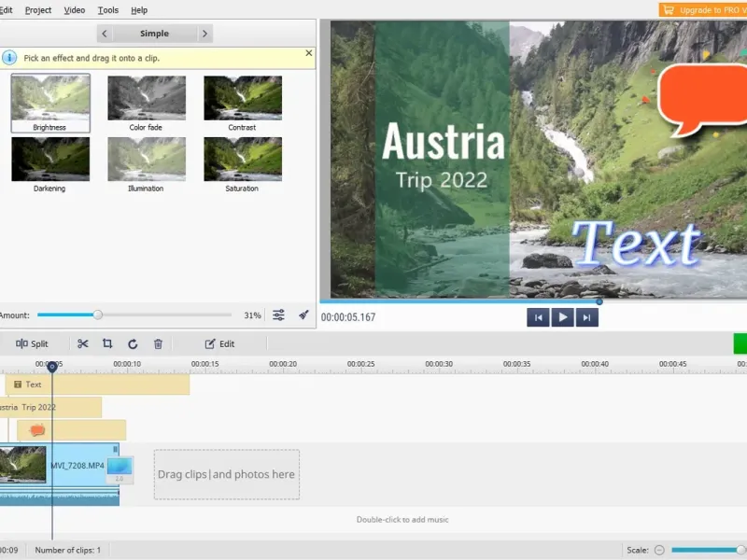Open the Help menu

click(x=139, y=10)
